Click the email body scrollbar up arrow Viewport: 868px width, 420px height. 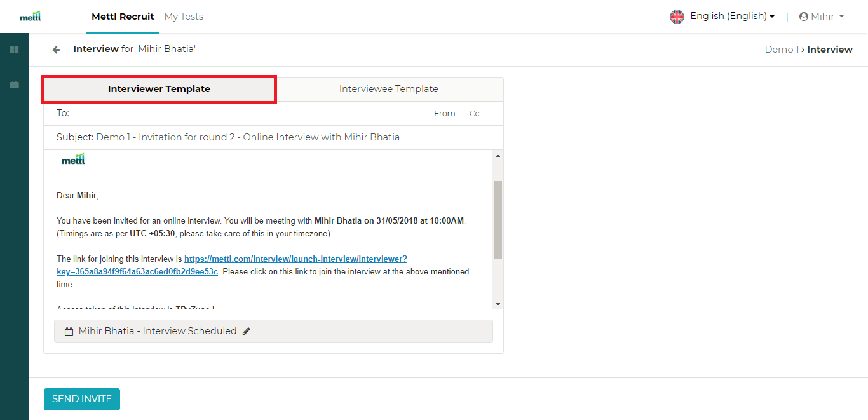click(498, 156)
